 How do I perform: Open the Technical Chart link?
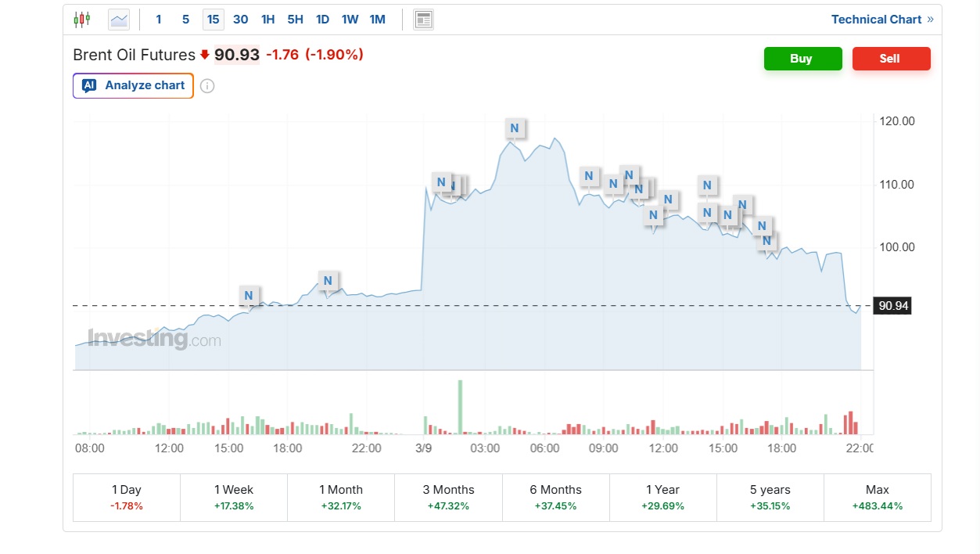click(x=881, y=20)
